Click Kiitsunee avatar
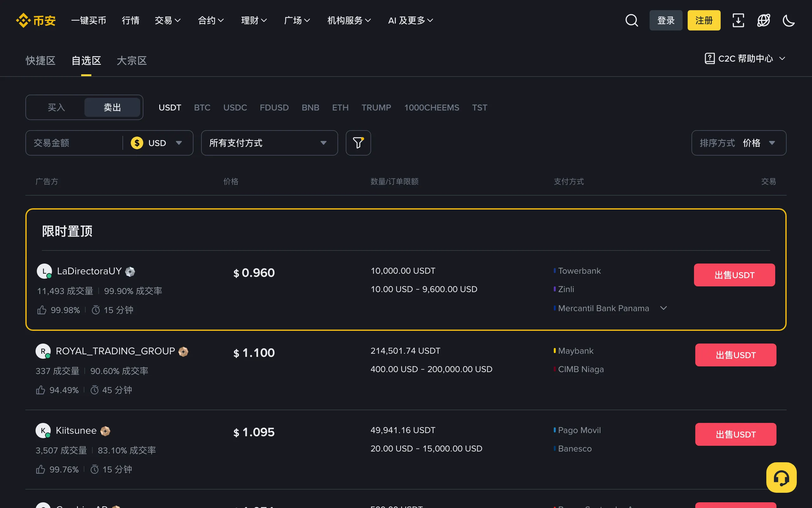 tap(43, 431)
